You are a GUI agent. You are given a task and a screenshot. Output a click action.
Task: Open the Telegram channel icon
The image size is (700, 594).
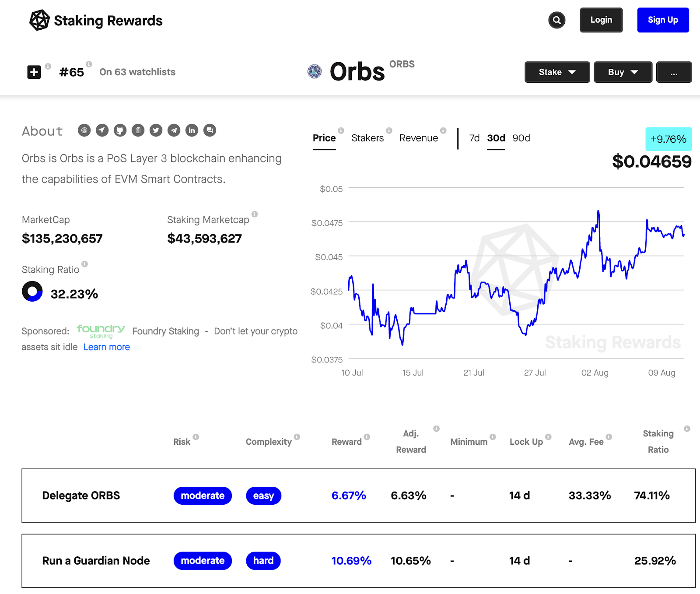[x=174, y=130]
